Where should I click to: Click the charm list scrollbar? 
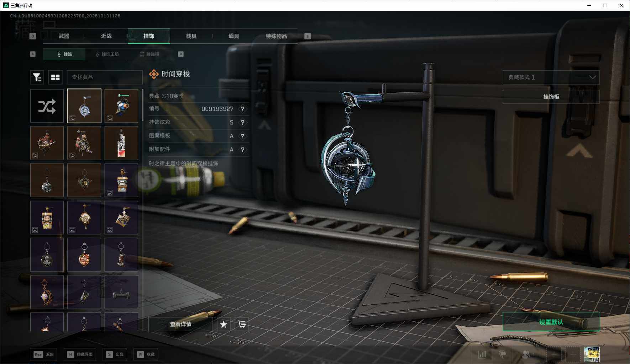coord(143,105)
